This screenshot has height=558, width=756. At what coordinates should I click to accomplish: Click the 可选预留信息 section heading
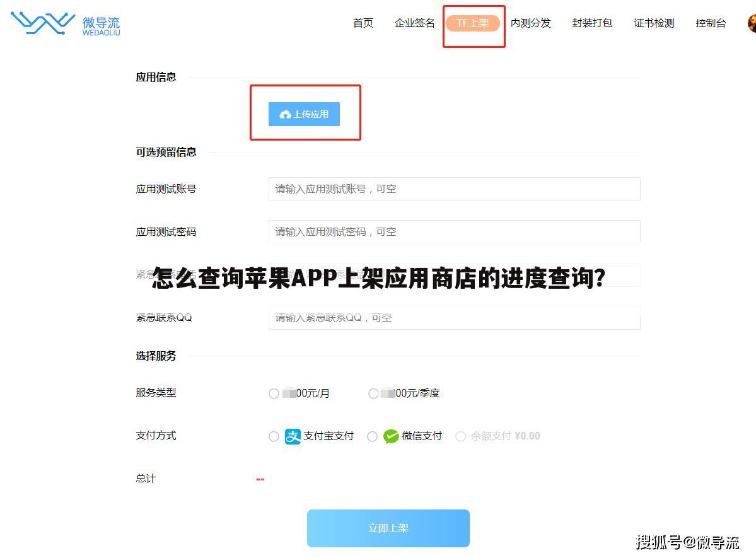(166, 153)
